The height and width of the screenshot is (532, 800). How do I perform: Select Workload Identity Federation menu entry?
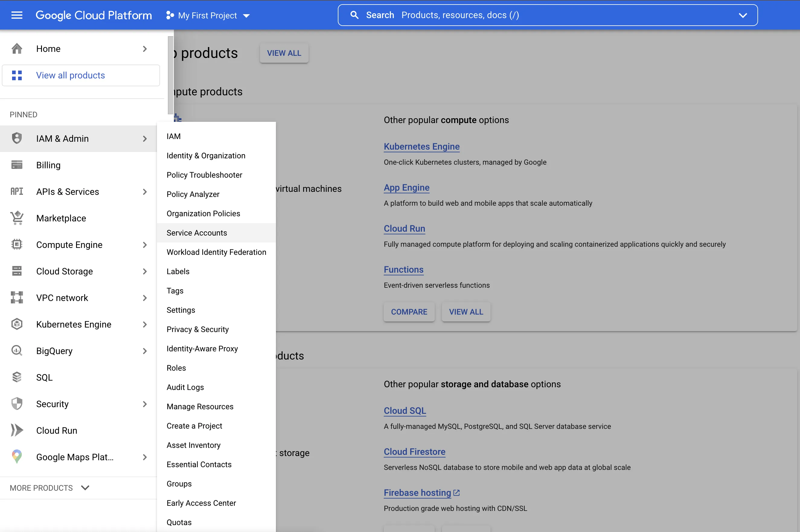click(216, 252)
